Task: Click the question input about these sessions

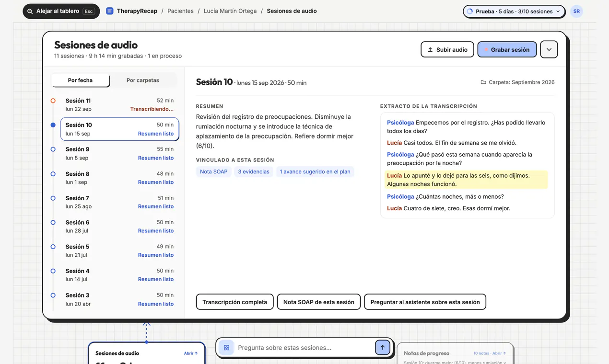Action: [304, 348]
